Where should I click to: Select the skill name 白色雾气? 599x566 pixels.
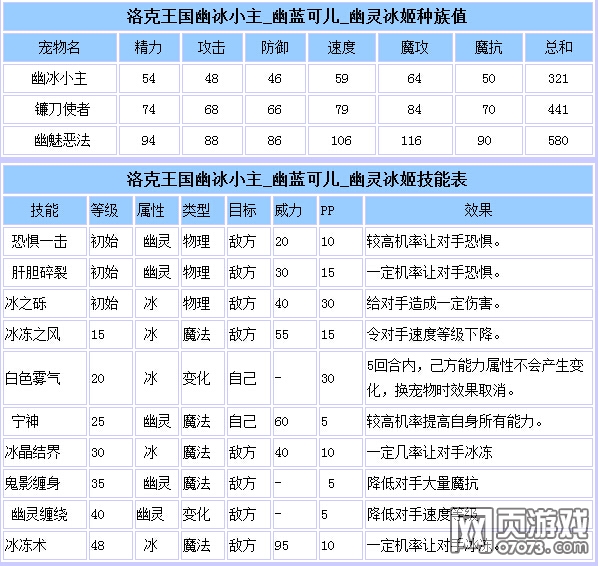(x=32, y=378)
